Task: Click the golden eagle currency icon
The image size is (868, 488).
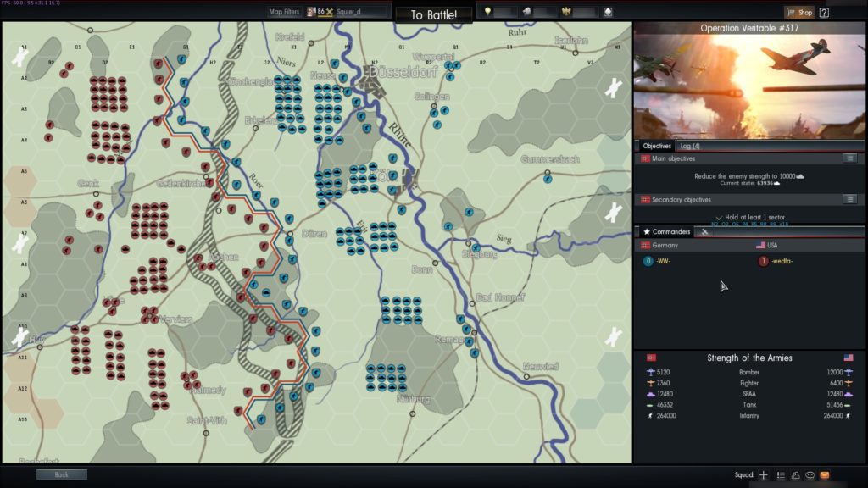Action: 567,12
